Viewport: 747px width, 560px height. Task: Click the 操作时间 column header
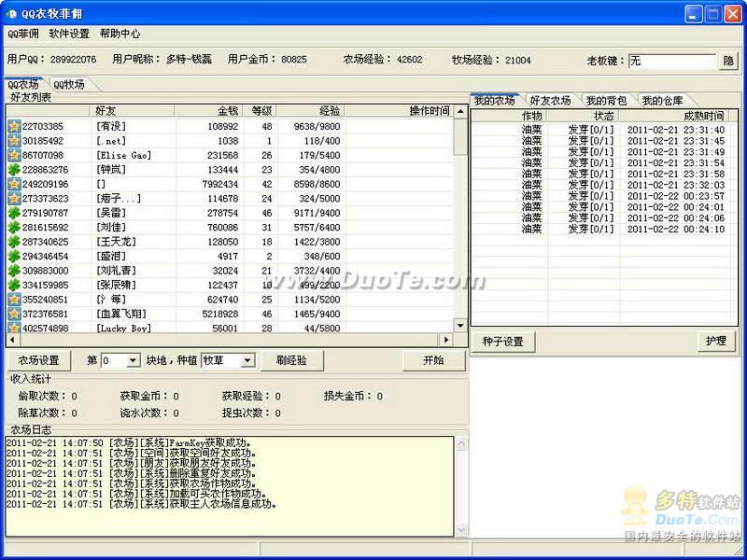[399, 111]
